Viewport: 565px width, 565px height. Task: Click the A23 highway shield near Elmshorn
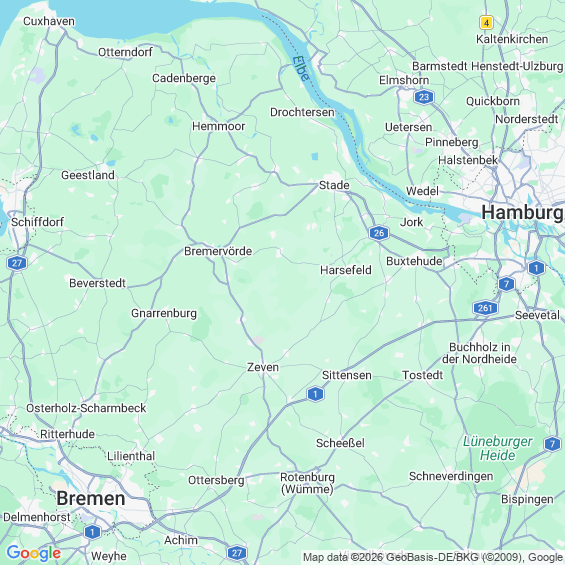point(424,97)
